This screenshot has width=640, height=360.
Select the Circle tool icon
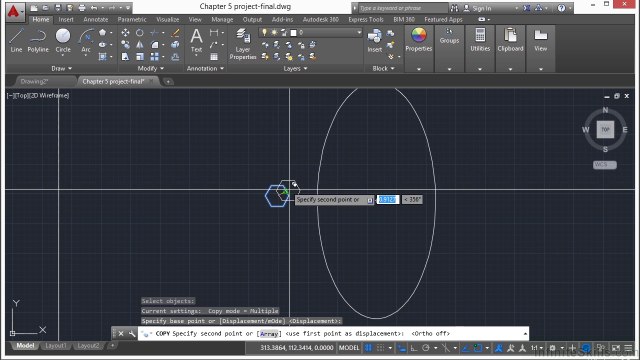(x=63, y=36)
